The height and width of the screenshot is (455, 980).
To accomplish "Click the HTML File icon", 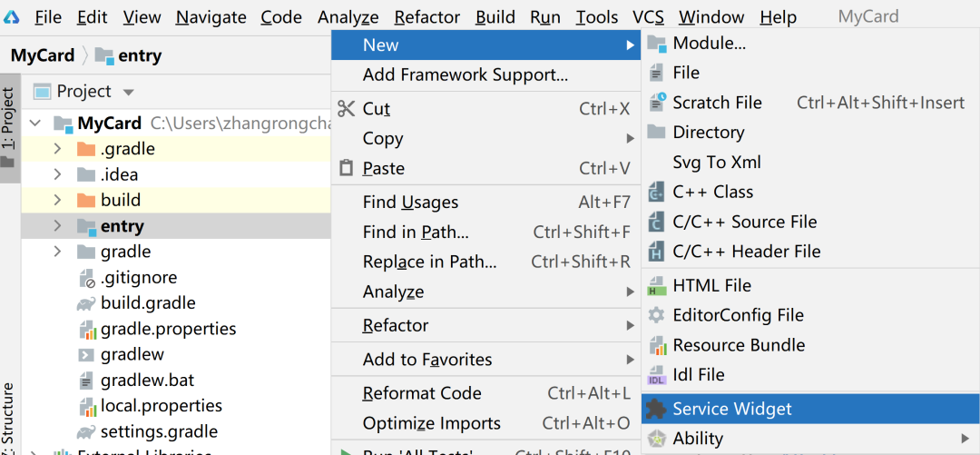I will 656,286.
